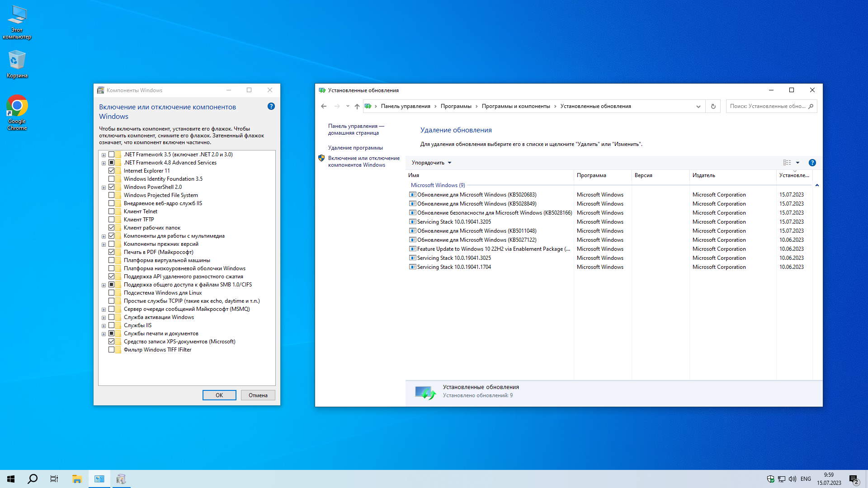The height and width of the screenshot is (488, 868).
Task: Open the Удаление программы link
Action: [355, 148]
